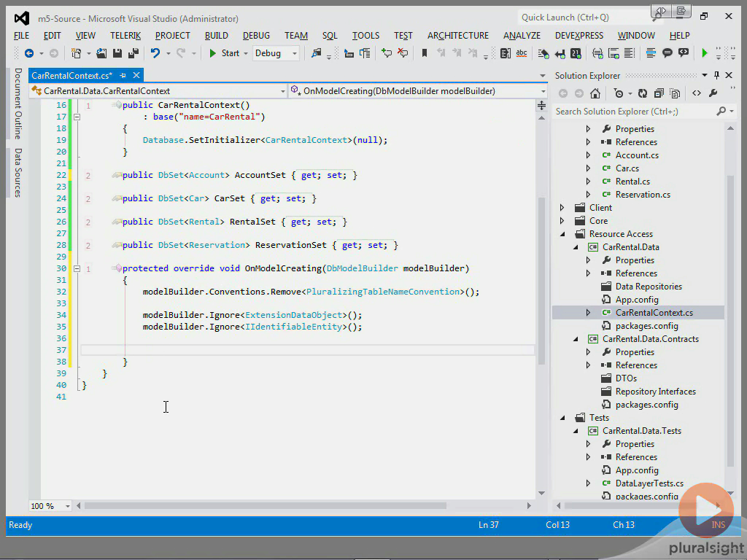Image resolution: width=747 pixels, height=560 pixels.
Task: Click the green Start debugging button
Action: click(x=225, y=53)
